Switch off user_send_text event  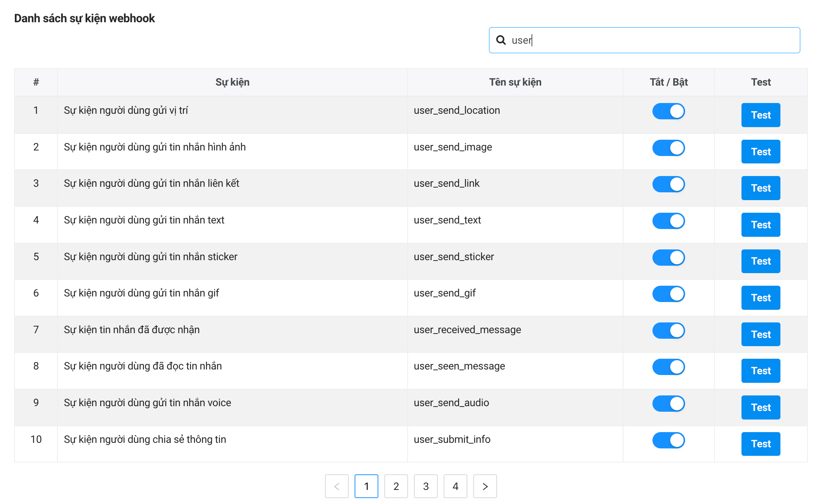click(668, 221)
